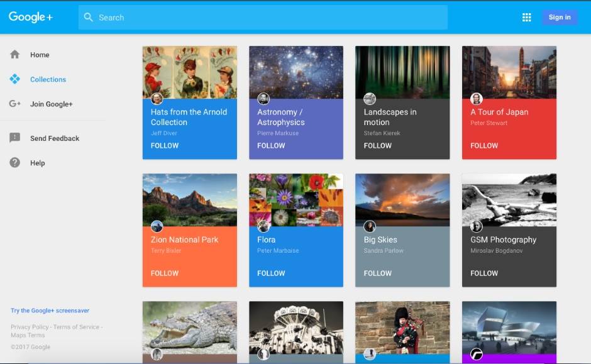The height and width of the screenshot is (364, 591).
Task: Click Peter Stewart's avatar on Japan card
Action: click(x=477, y=99)
